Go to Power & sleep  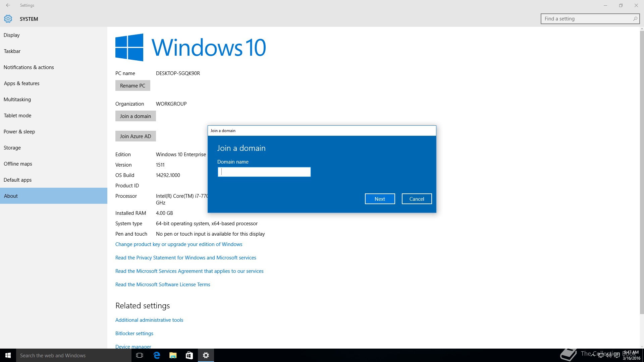point(54,132)
